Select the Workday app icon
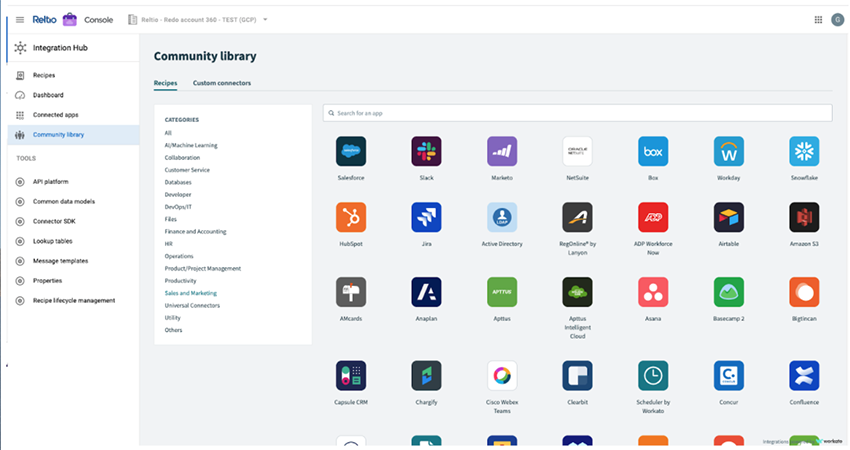Image resolution: width=850 pixels, height=450 pixels. coord(729,151)
